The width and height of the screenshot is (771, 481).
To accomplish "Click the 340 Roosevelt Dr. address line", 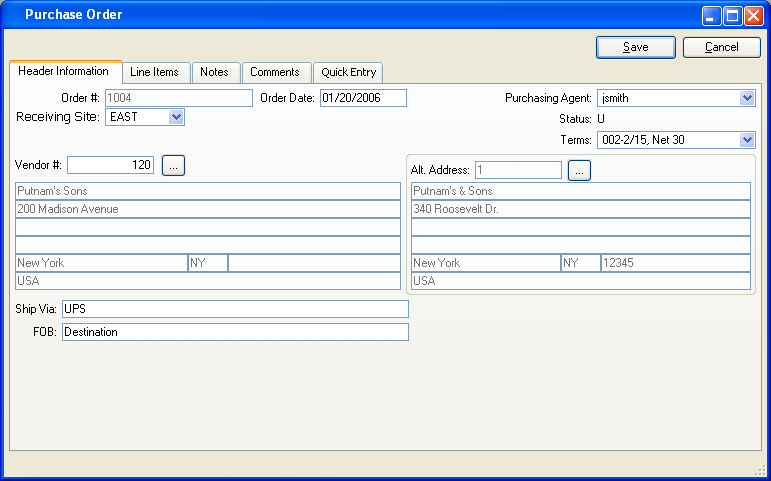I will 581,209.
